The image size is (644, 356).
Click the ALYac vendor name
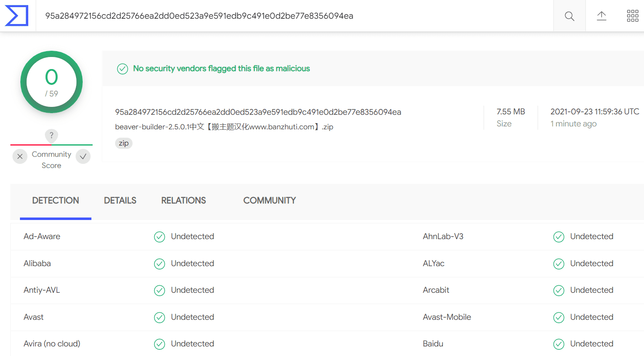(x=433, y=263)
